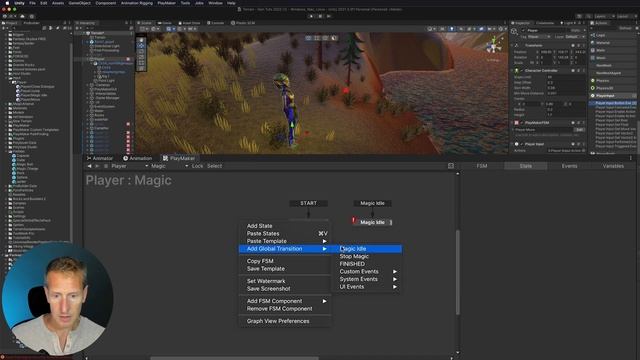Viewport: 640px width, 360px height.
Task: Open the Animation Rigging menu
Action: click(137, 3)
